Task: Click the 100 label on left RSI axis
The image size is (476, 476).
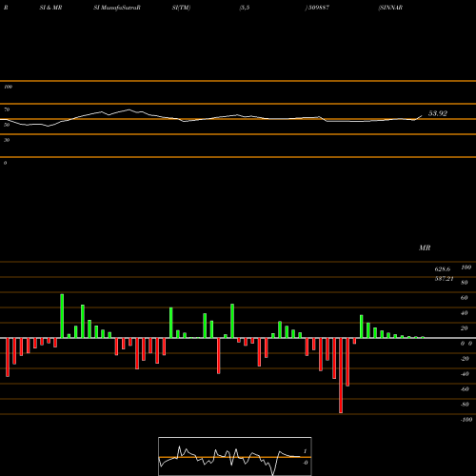Action: [x=8, y=87]
